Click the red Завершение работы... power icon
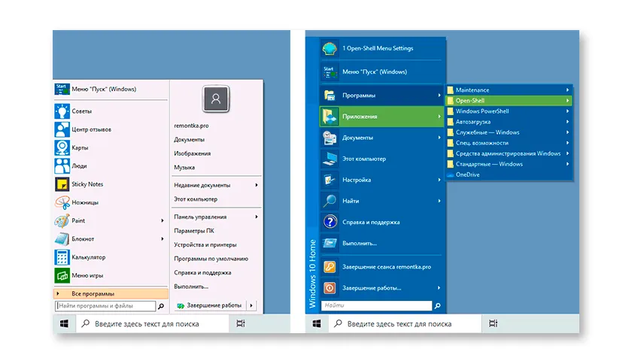Screen dimensions: 632x364 (x=330, y=288)
